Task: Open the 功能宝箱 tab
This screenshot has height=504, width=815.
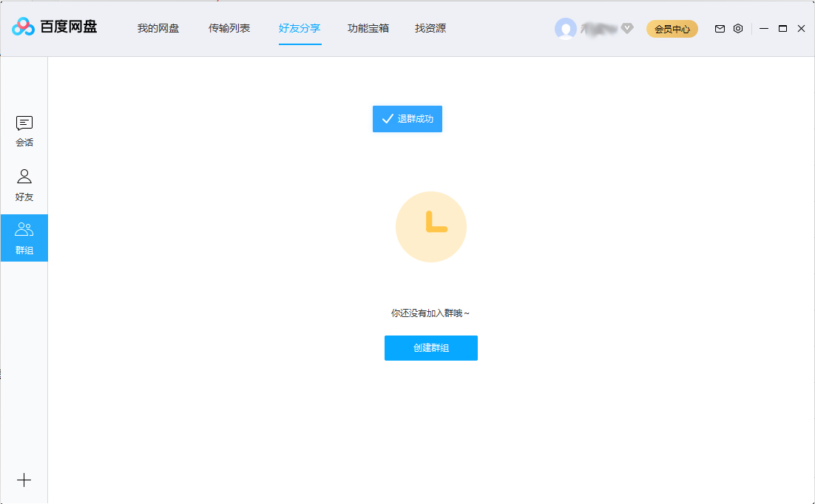Action: pos(368,28)
